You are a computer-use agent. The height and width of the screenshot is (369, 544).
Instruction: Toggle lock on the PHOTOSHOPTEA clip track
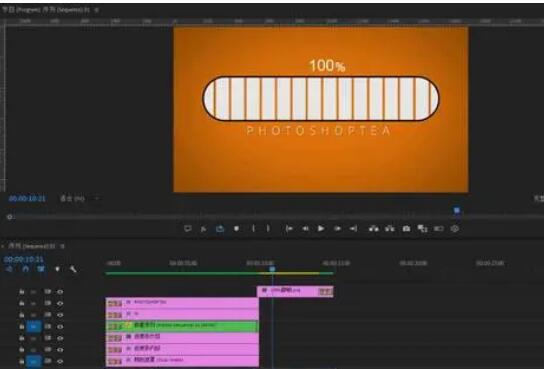[x=22, y=303]
